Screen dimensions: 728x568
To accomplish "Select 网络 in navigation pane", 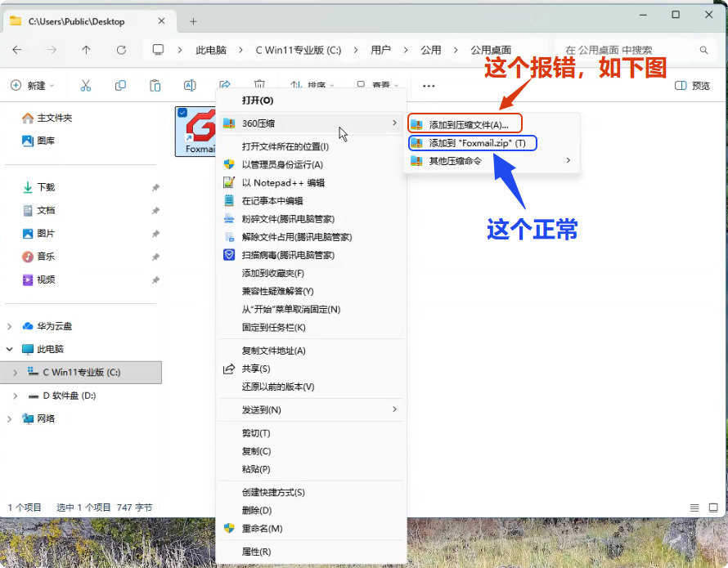I will [x=38, y=418].
